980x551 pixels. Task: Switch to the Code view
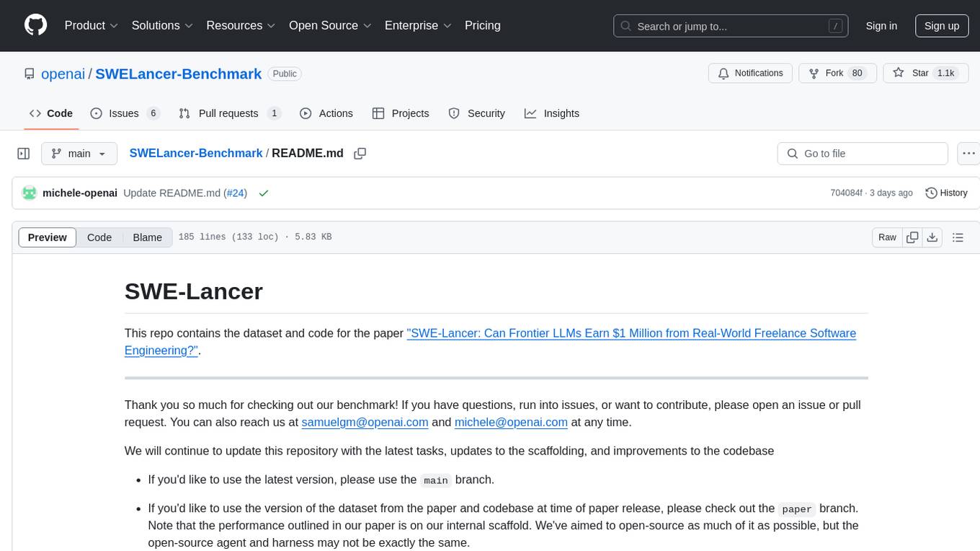coord(99,237)
